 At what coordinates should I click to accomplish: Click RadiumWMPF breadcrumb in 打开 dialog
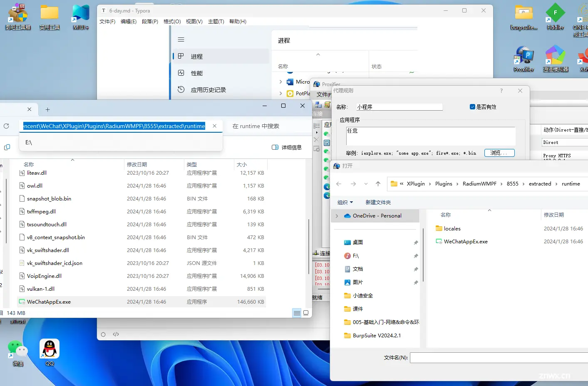[x=479, y=184]
